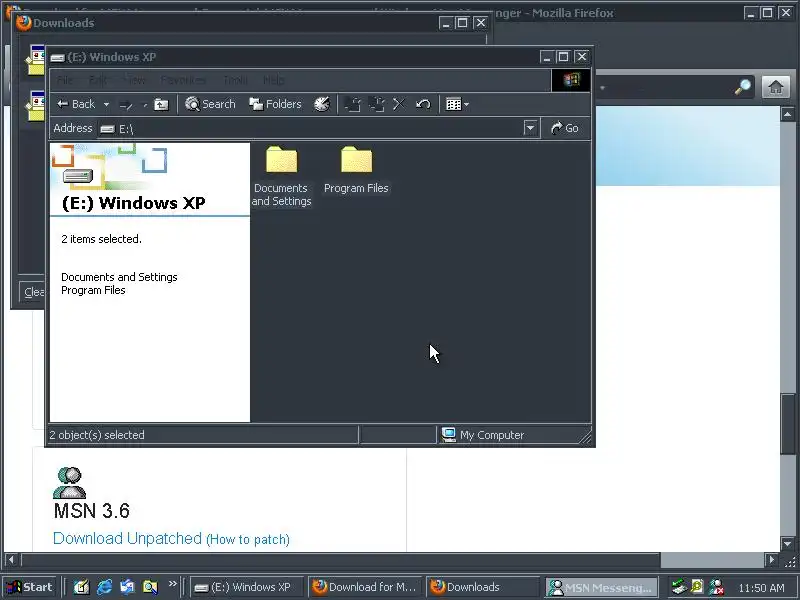The height and width of the screenshot is (600, 800).
Task: Click the Undo toolbar icon
Action: point(423,104)
